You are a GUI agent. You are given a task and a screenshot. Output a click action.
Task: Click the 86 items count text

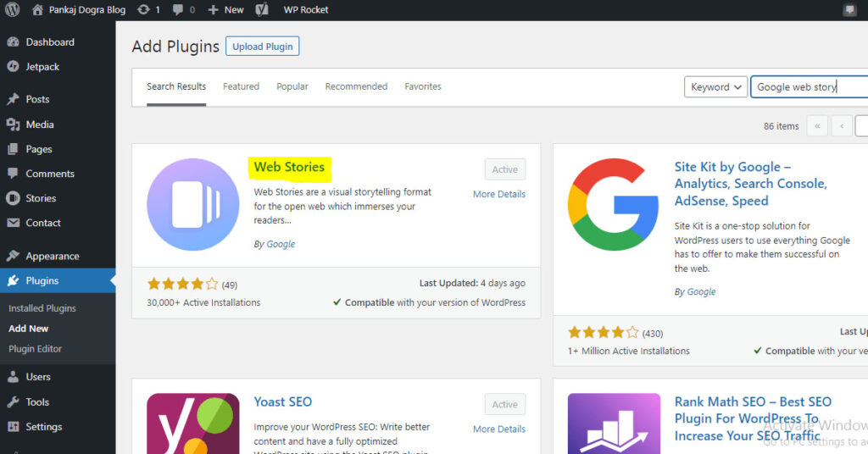coord(781,126)
